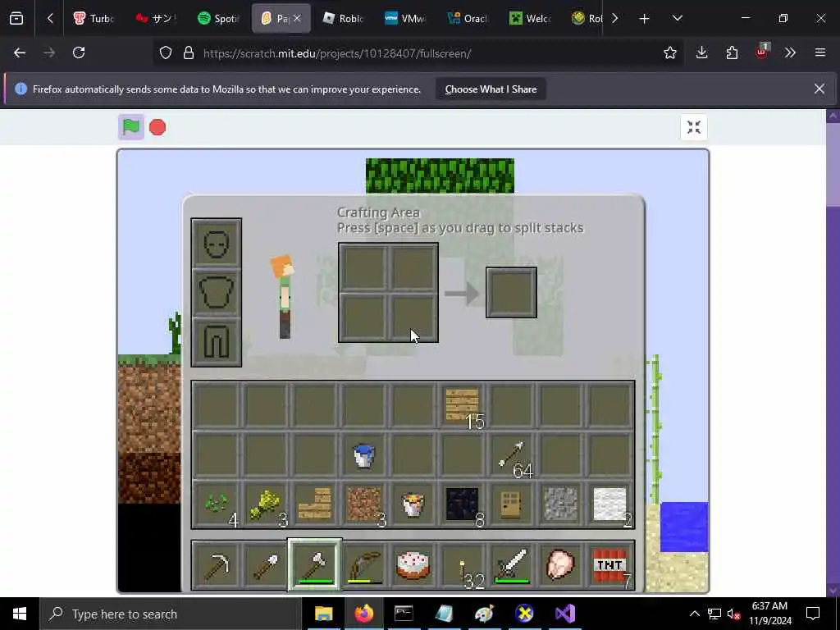Open the Windows notification center

point(813,614)
